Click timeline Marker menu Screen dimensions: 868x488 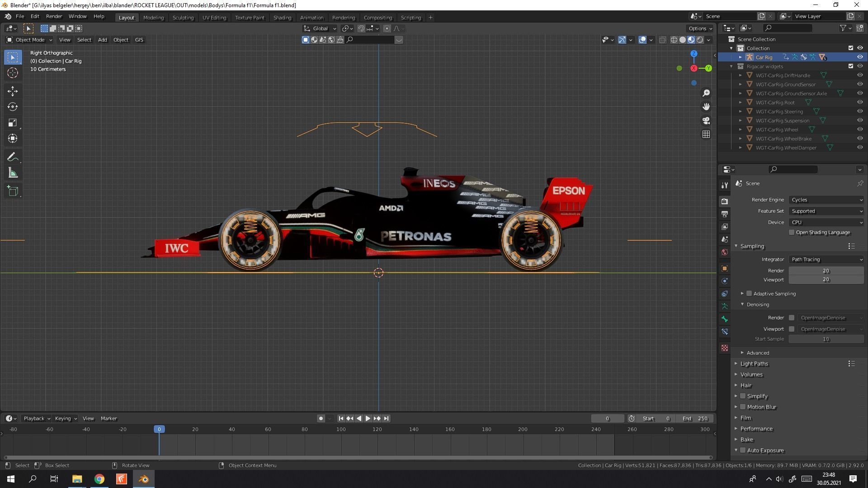pos(108,418)
